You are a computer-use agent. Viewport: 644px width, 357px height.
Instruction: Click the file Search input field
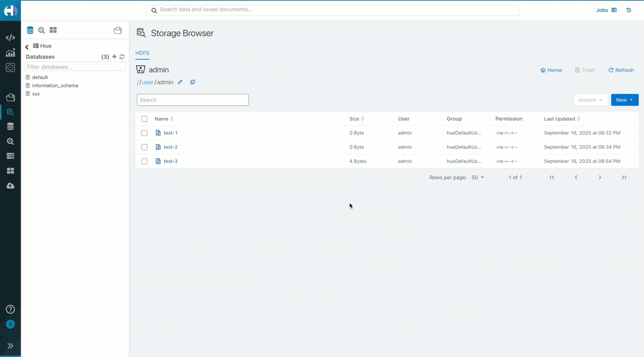click(193, 100)
